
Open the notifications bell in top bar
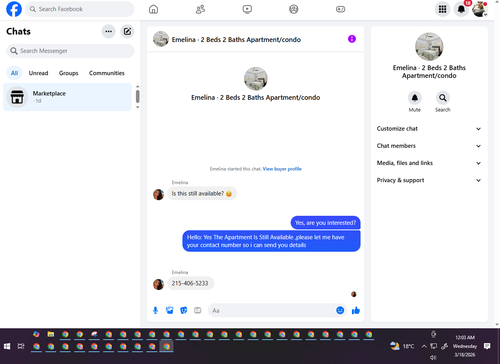pos(461,9)
